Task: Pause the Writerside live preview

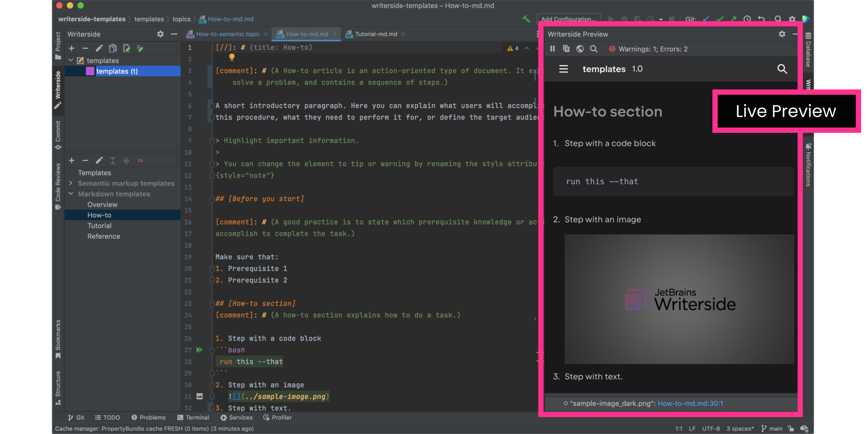Action: click(552, 49)
